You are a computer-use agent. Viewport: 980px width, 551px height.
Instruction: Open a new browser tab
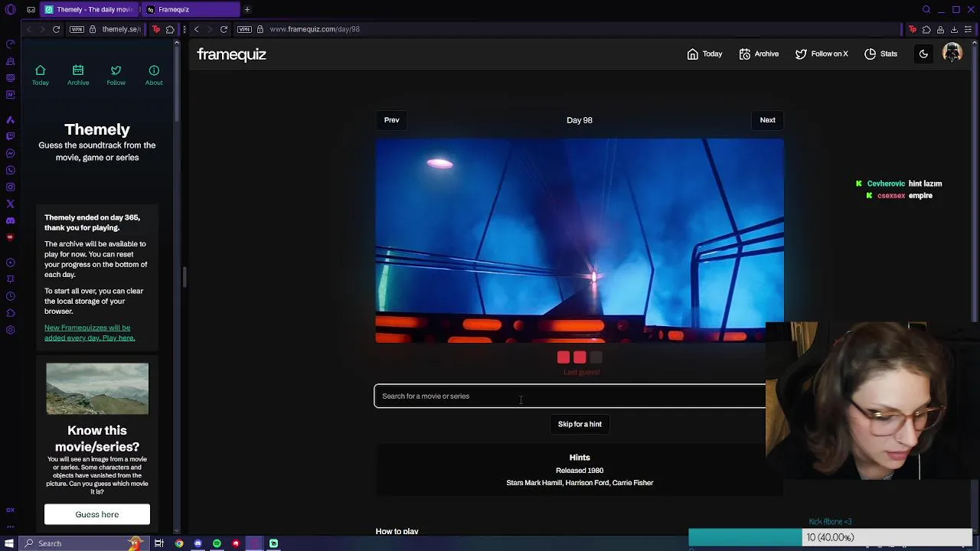tap(247, 9)
